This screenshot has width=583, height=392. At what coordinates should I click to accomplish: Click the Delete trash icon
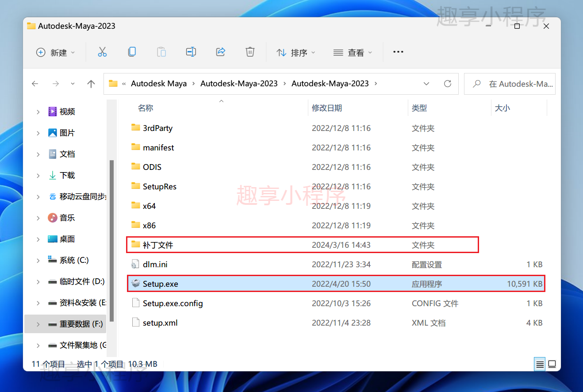point(250,52)
